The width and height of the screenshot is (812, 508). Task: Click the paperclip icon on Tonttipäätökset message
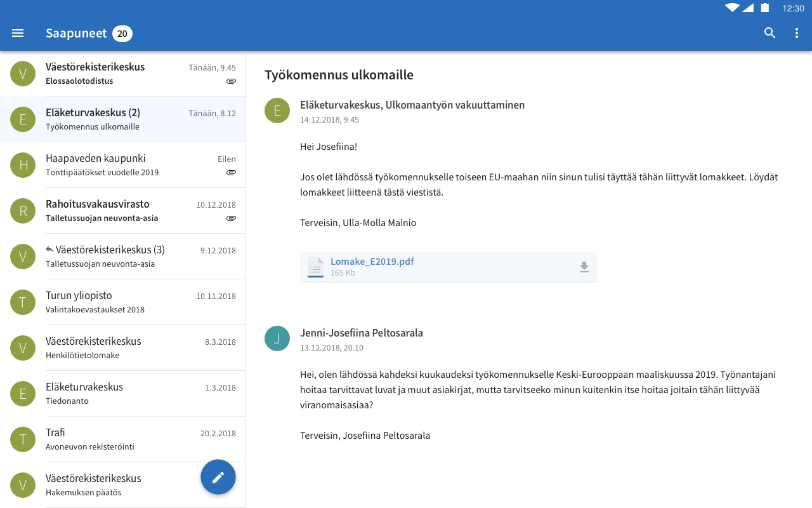pyautogui.click(x=231, y=173)
